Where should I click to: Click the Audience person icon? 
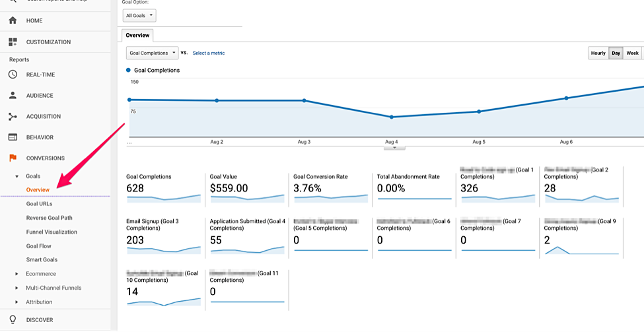pyautogui.click(x=13, y=96)
